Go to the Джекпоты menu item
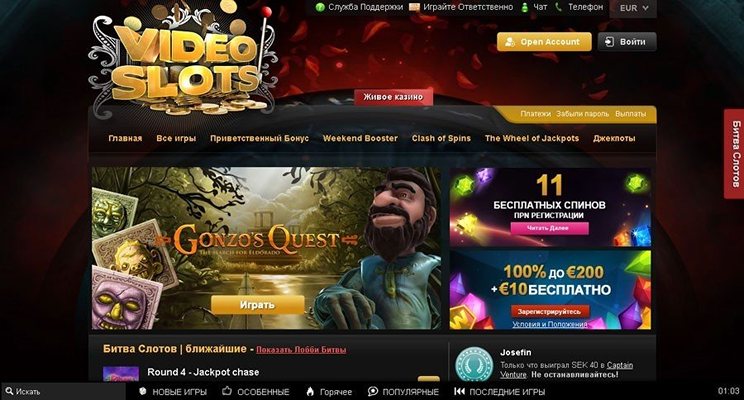This screenshot has width=744, height=400. [x=614, y=139]
